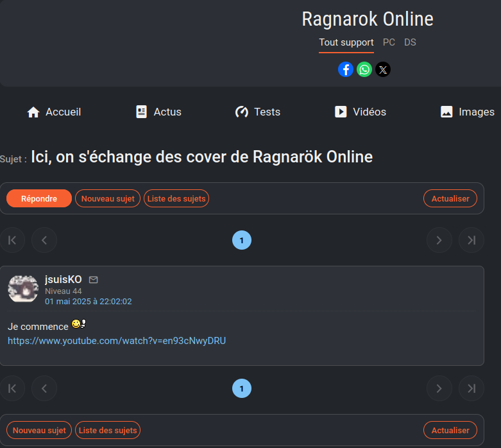Screen dimensions: 501x448
Task: Go to first page using top pagination arrow
Action: click(12, 240)
